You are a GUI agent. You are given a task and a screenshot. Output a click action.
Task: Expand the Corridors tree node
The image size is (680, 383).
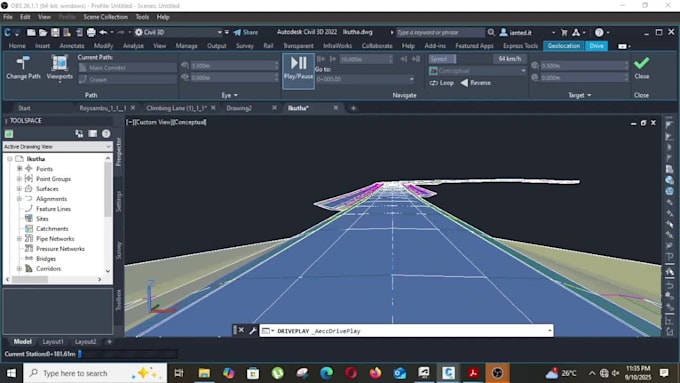[x=19, y=268]
